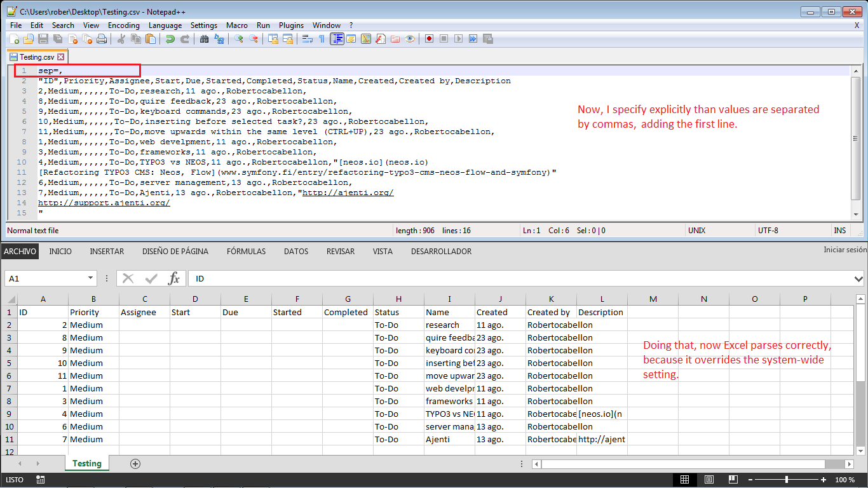
Task: Switch to Normal view icon in status bar
Action: tap(684, 480)
